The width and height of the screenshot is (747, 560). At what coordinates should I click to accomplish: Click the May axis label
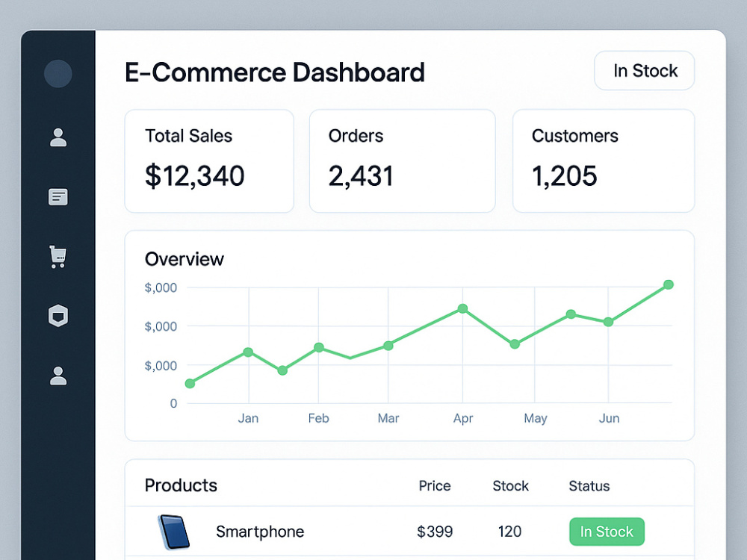(536, 419)
